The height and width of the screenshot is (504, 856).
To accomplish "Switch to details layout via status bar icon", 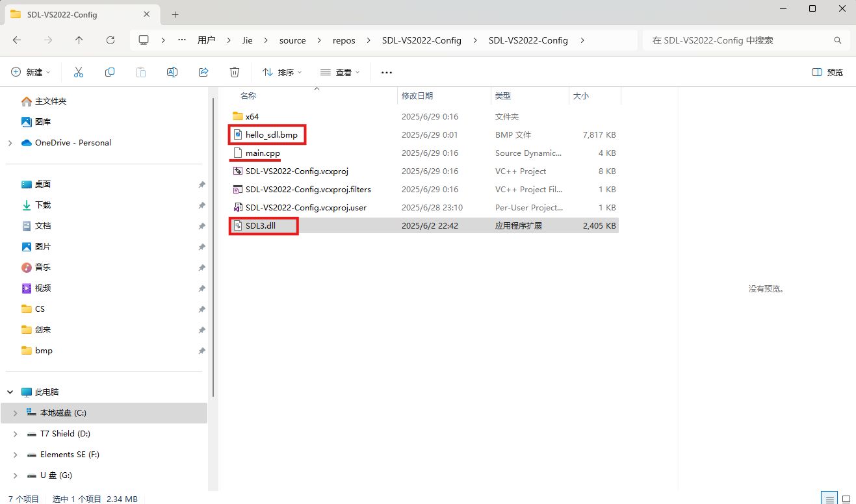I will (x=829, y=499).
